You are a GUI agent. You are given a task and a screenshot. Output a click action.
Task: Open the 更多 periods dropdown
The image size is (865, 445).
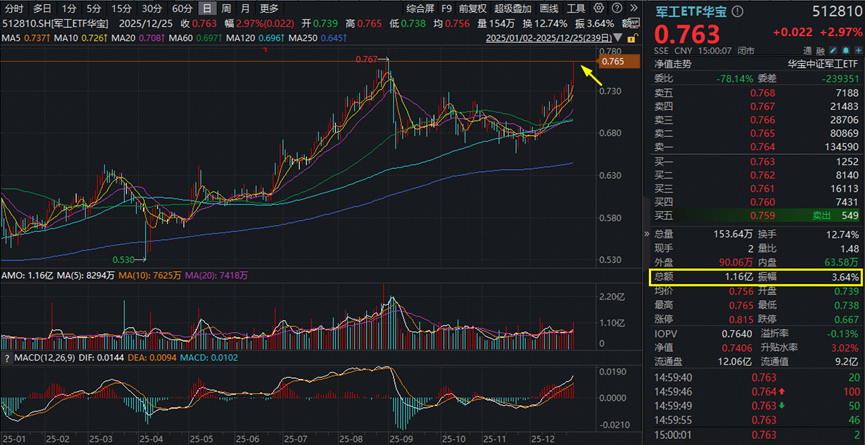coord(269,8)
